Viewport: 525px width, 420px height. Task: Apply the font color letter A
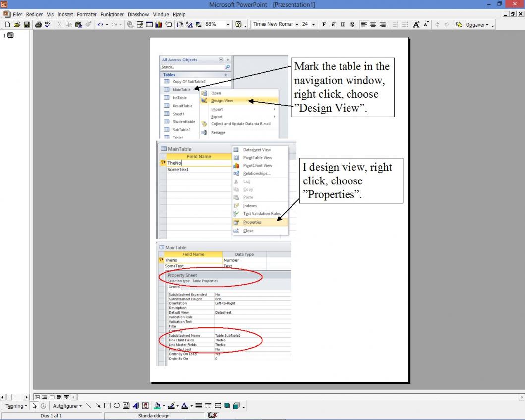tap(185, 406)
